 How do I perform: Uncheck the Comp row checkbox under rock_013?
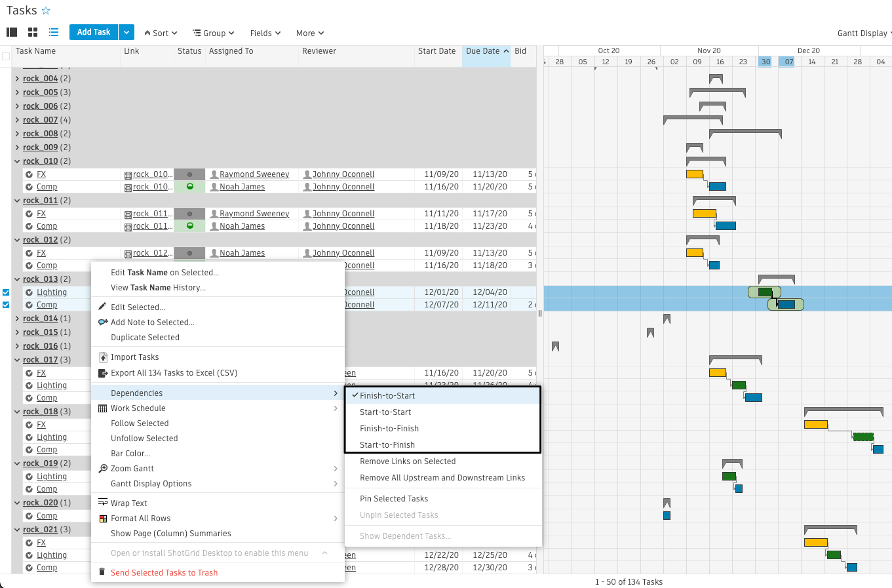click(x=7, y=304)
